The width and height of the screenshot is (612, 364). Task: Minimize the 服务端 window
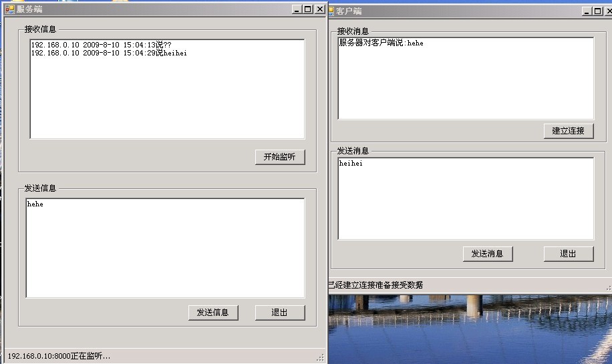click(x=297, y=9)
